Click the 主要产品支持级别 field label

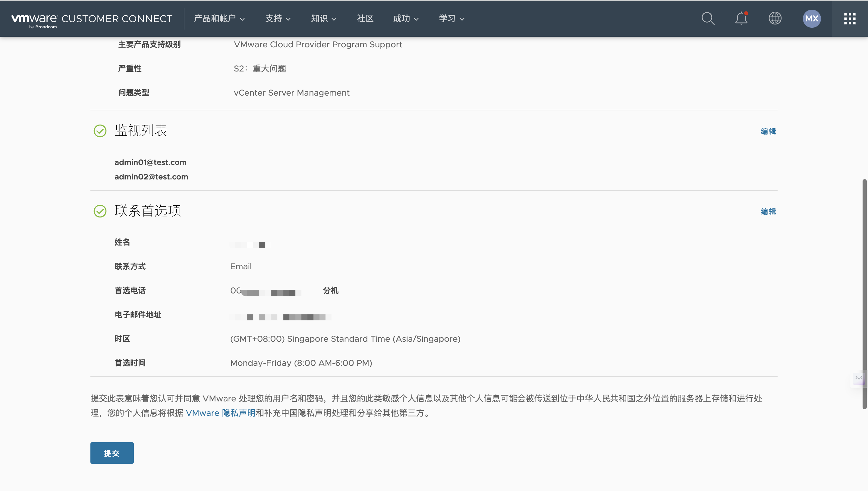[149, 45]
